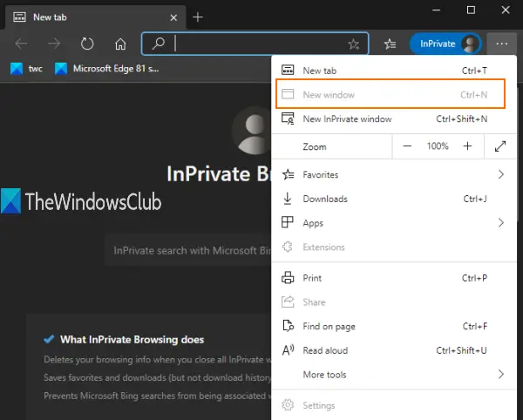Click What InPrivate Browsing does heading
This screenshot has height=420, width=523.
pyautogui.click(x=132, y=340)
